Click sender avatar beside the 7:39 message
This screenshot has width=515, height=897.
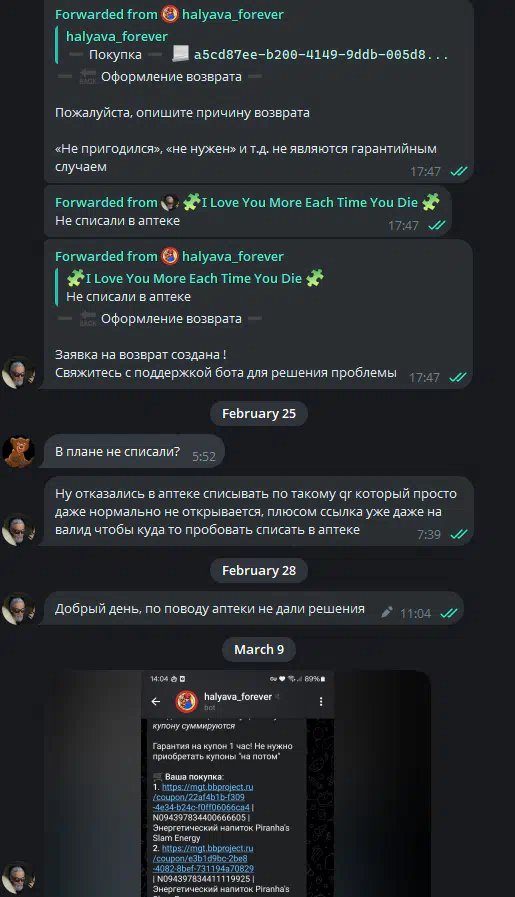click(18, 530)
